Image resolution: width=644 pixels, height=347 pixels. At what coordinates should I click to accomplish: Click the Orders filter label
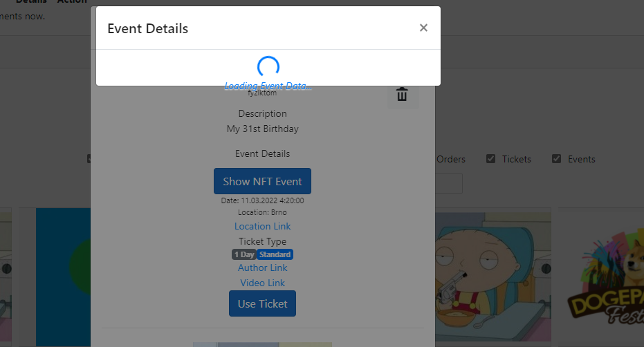pyautogui.click(x=450, y=159)
